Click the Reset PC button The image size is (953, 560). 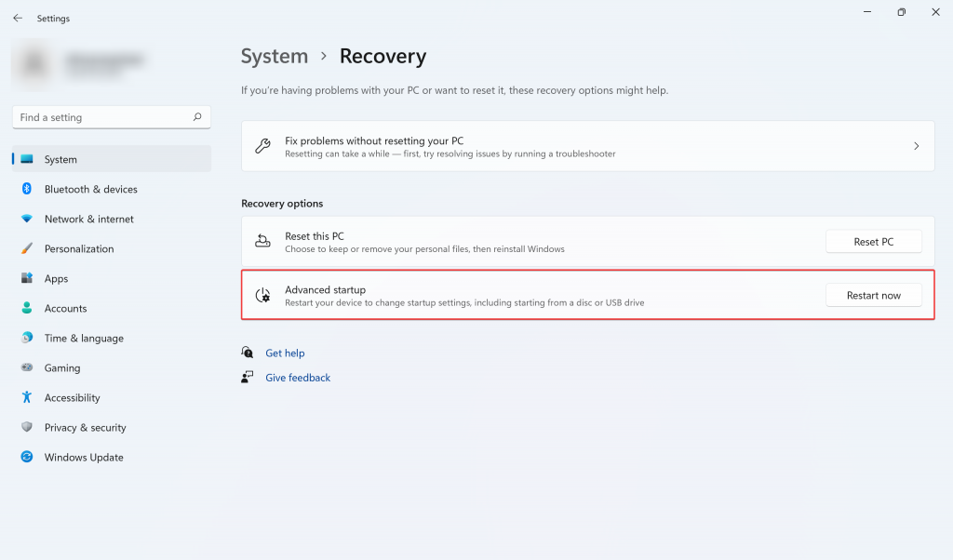(873, 241)
